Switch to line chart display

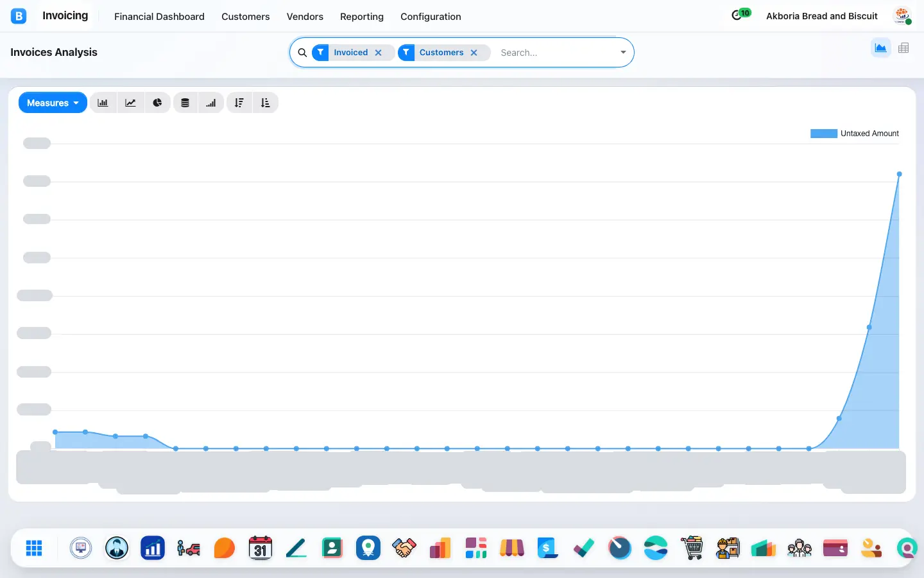pyautogui.click(x=130, y=103)
